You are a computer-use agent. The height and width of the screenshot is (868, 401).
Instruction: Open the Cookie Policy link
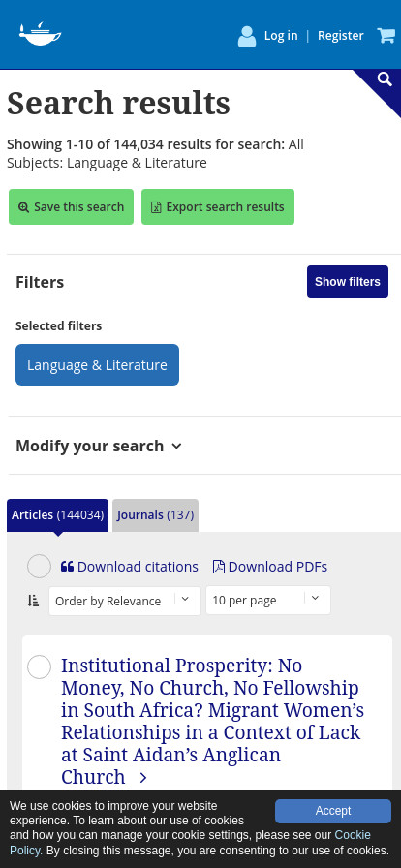[190, 843]
